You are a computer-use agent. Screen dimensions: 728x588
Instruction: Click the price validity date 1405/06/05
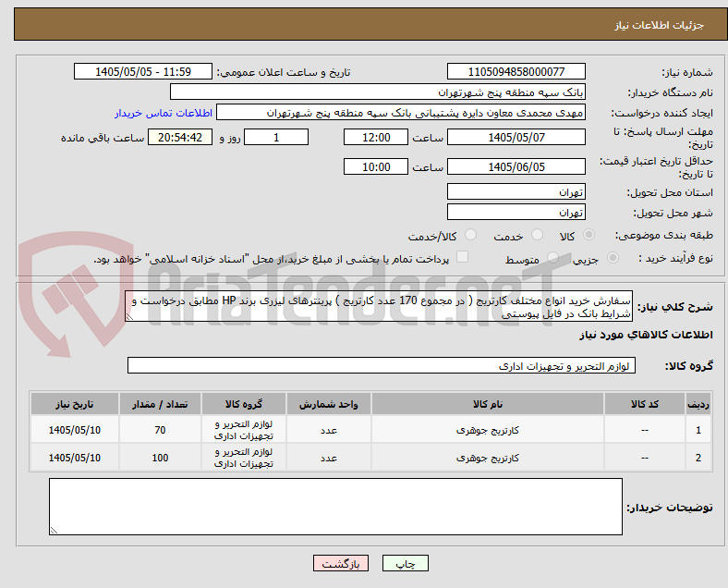click(516, 166)
